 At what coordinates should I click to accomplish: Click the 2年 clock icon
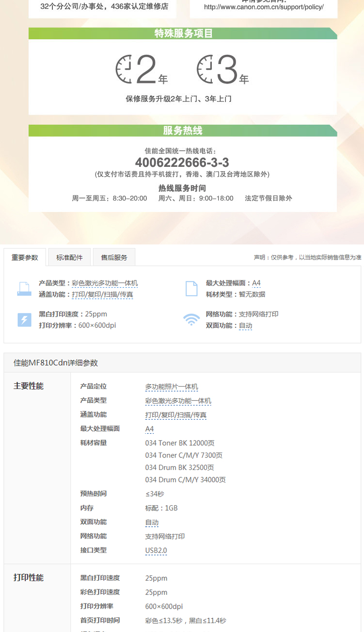(123, 69)
